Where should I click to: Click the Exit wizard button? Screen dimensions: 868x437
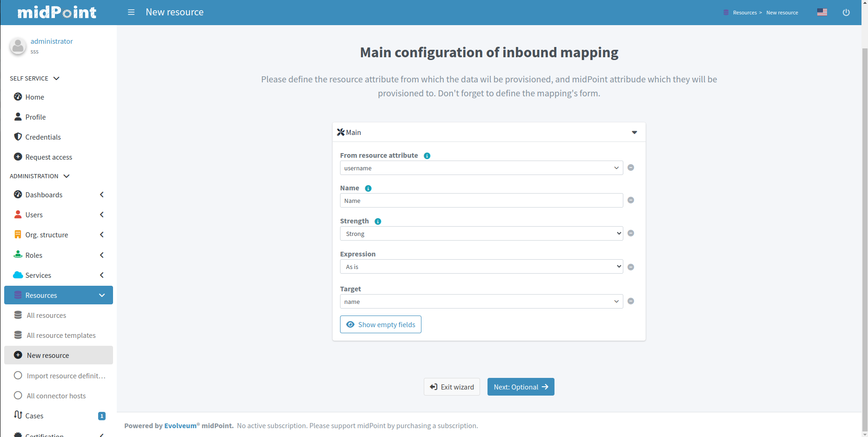click(452, 387)
